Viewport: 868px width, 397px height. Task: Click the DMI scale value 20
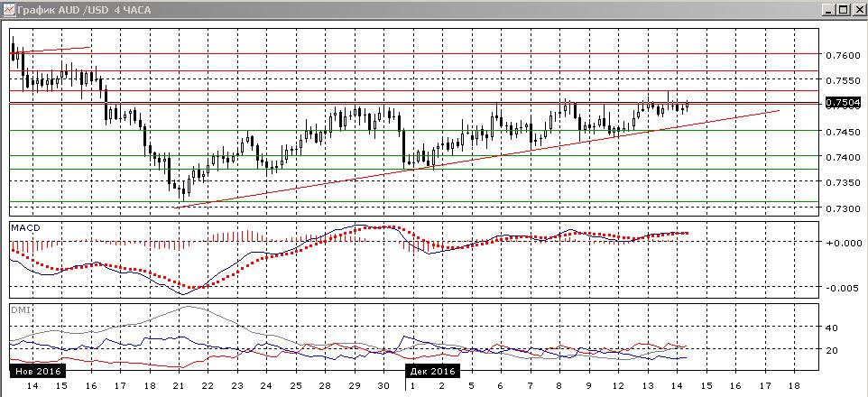[x=830, y=350]
